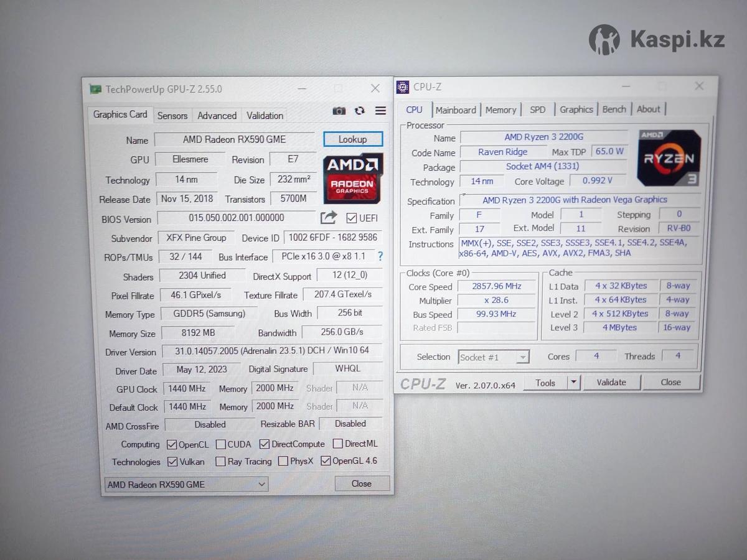The width and height of the screenshot is (747, 560).
Task: Toggle the OpenGL 4.6 checkbox
Action: coord(326,461)
